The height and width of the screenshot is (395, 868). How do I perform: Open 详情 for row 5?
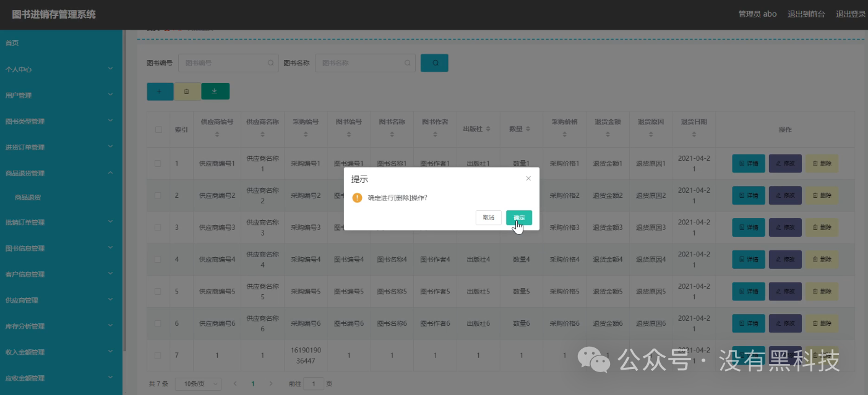pyautogui.click(x=749, y=291)
